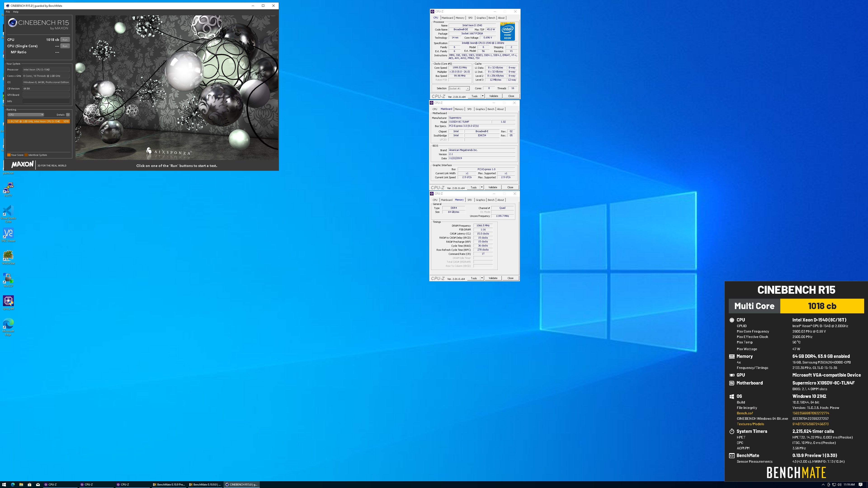This screenshot has width=868, height=488.
Task: Click Validate in the Mainboard CPU-Z window
Action: [x=493, y=187]
